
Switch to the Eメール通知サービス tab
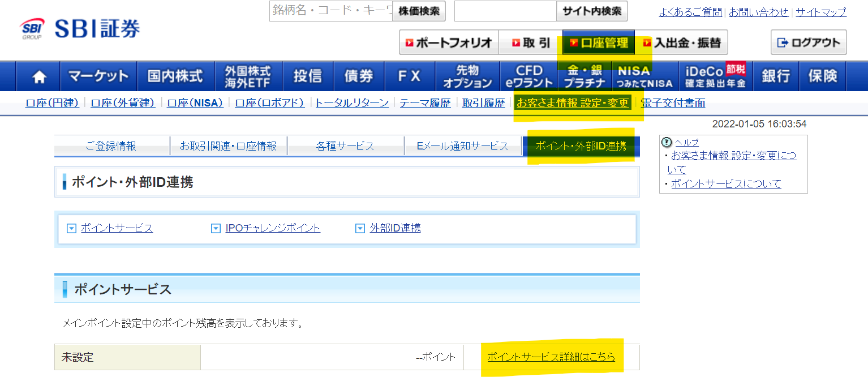pos(463,145)
